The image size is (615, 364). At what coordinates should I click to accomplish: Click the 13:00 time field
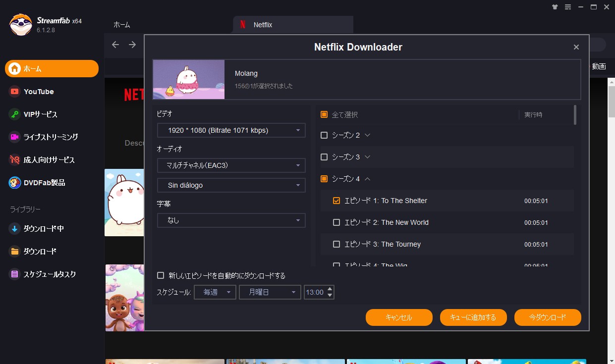click(x=315, y=292)
